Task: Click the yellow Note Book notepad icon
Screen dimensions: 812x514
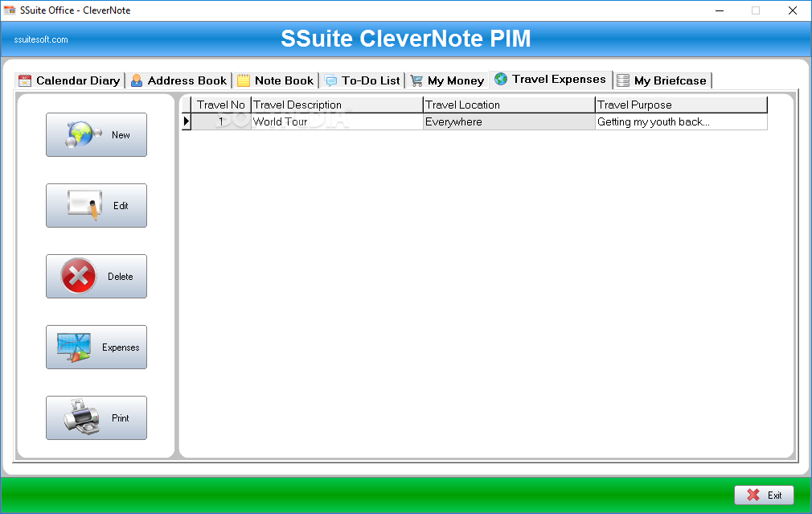Action: pos(244,80)
